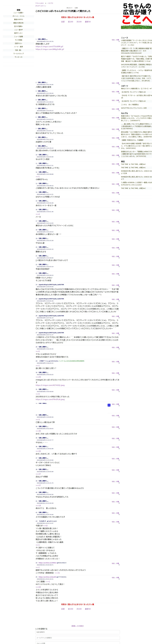
Task: Follow the >>5 anchor in post 28
Action: (x=38, y=351)
